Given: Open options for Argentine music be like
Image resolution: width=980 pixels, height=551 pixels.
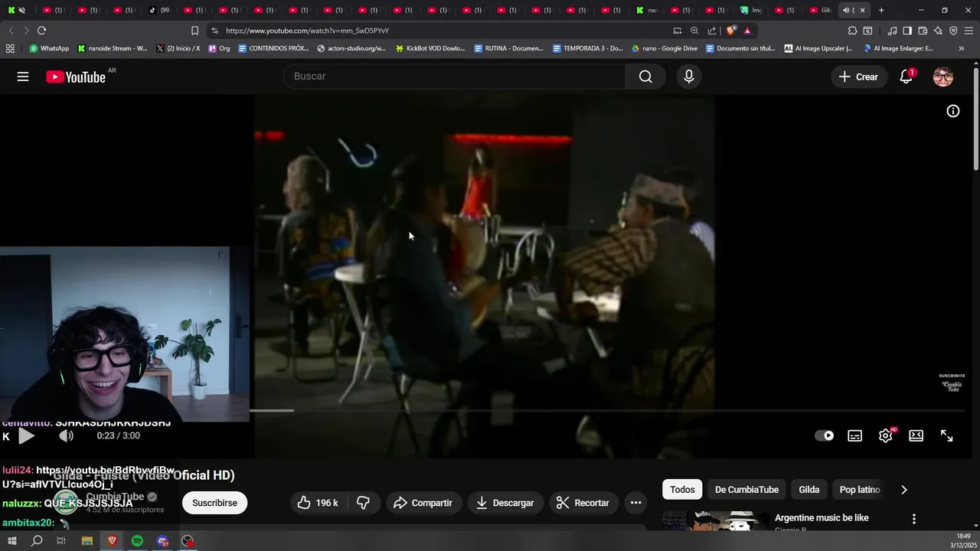Looking at the screenshot, I should point(913,519).
